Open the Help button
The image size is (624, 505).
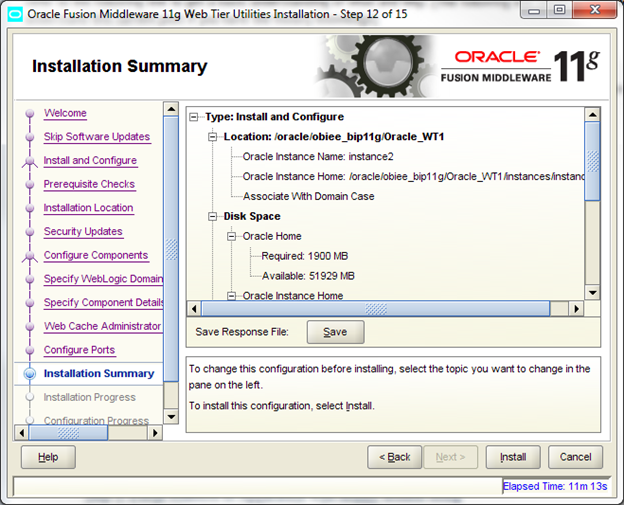pyautogui.click(x=48, y=457)
